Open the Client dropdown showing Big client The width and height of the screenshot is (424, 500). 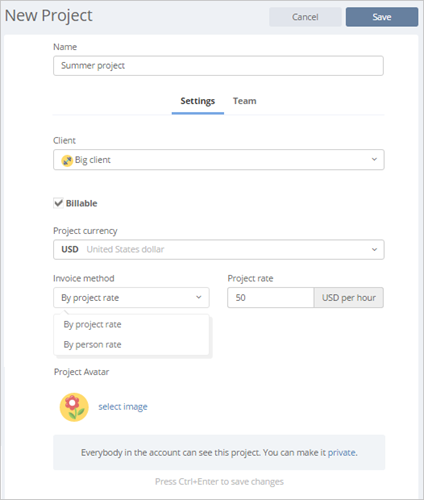pyautogui.click(x=219, y=160)
